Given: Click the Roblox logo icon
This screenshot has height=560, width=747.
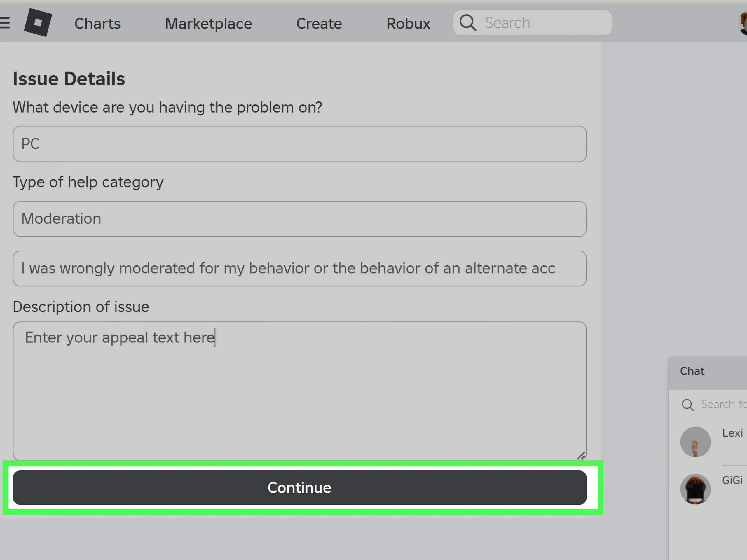Looking at the screenshot, I should (38, 23).
